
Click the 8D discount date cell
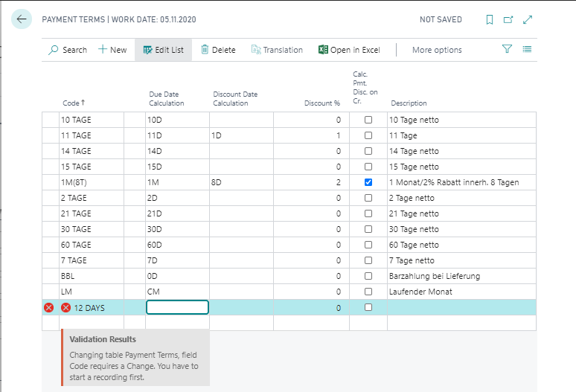point(241,182)
